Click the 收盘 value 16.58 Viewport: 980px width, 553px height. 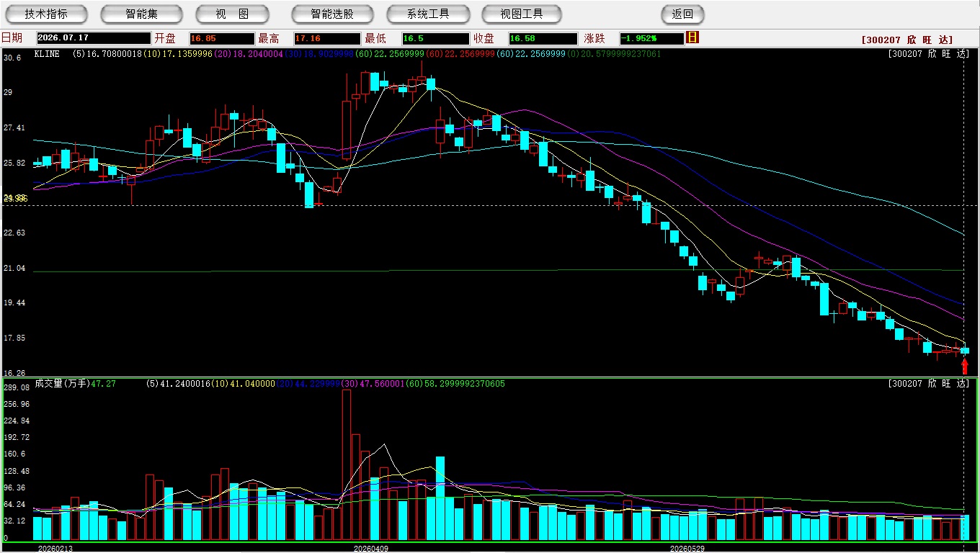543,38
